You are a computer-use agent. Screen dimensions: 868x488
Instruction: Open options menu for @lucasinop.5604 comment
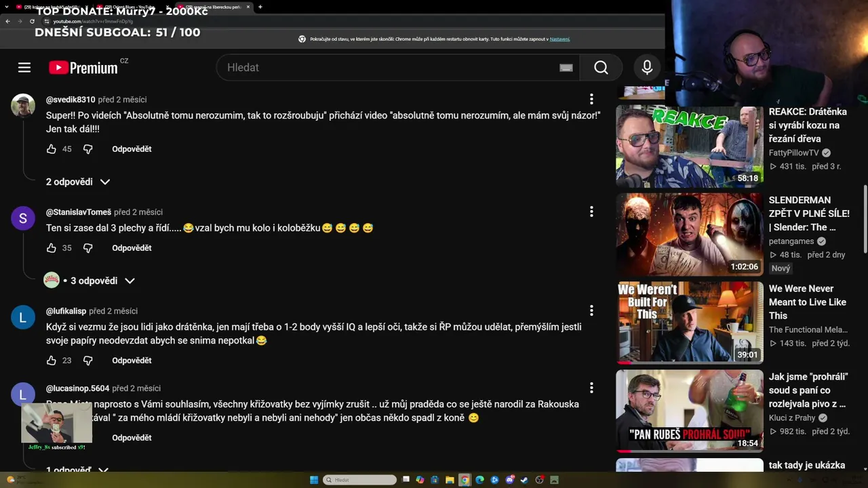(x=591, y=388)
